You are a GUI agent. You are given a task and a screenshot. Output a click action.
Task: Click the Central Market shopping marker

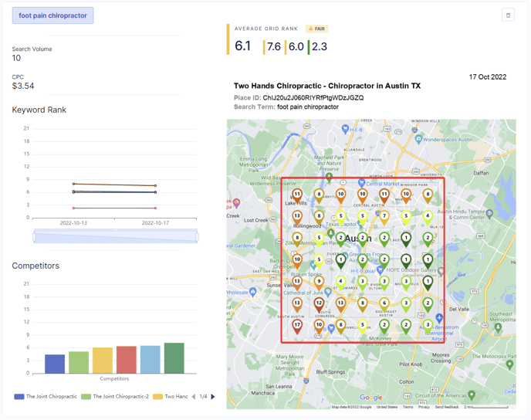pos(361,184)
